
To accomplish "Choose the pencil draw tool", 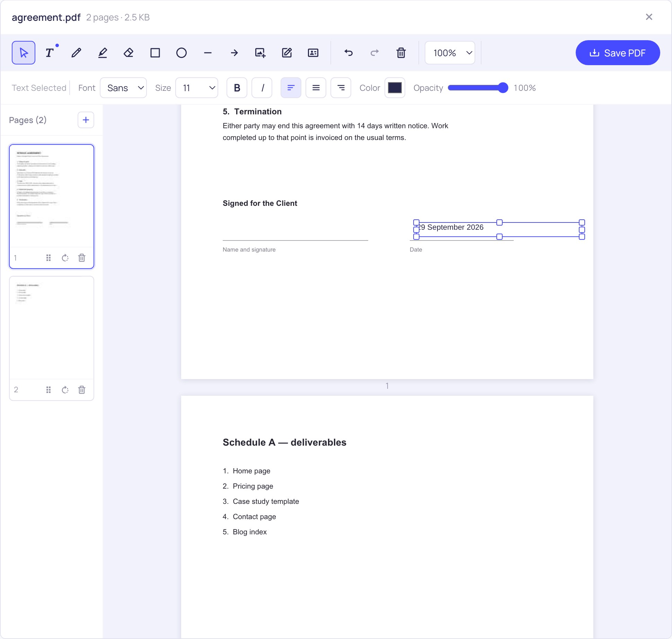I will [x=76, y=53].
